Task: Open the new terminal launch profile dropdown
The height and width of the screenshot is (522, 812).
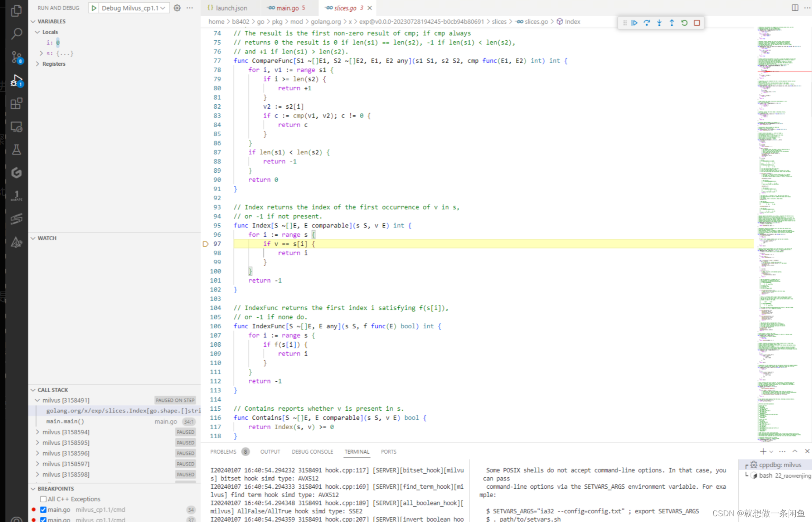Action: [771, 451]
